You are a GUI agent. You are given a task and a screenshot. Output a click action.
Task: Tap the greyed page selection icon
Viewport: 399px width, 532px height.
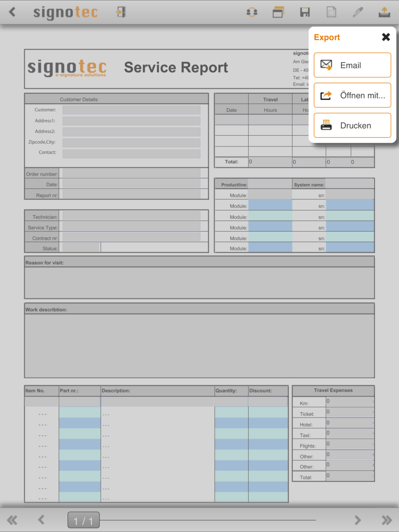pos(331,12)
